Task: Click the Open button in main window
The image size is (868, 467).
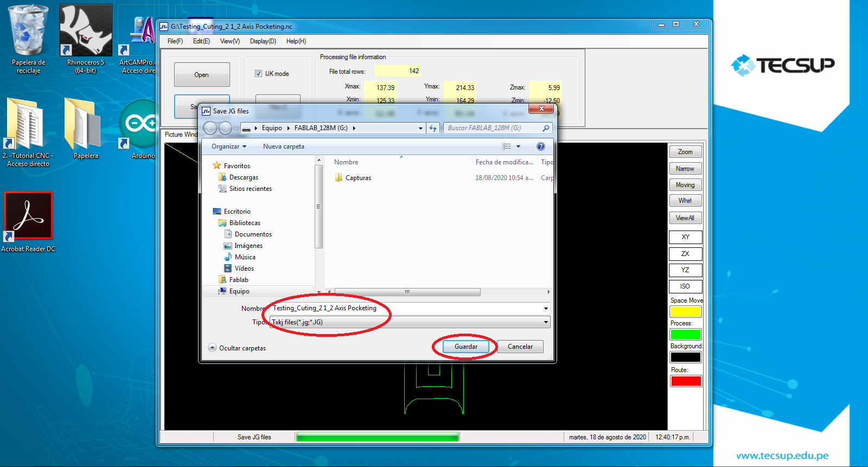Action: [202, 75]
